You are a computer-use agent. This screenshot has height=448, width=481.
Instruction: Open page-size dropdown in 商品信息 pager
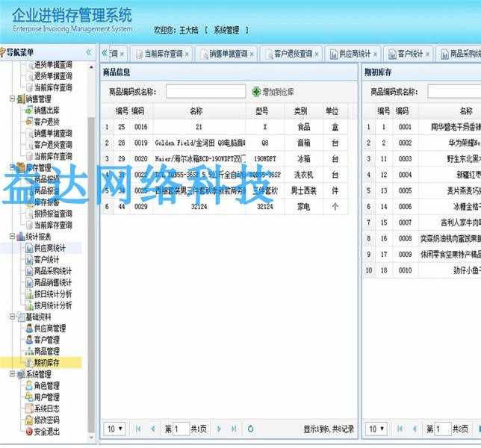click(115, 429)
